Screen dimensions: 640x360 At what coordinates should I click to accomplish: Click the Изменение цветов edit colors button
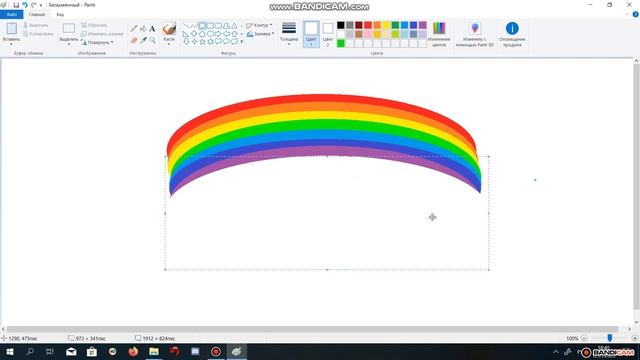click(x=439, y=34)
